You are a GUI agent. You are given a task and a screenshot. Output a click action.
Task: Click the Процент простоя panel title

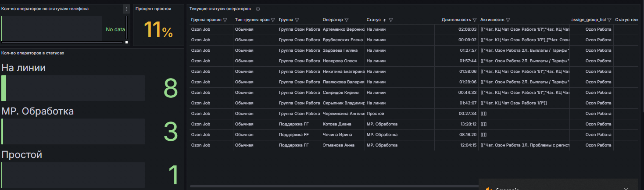coord(153,8)
